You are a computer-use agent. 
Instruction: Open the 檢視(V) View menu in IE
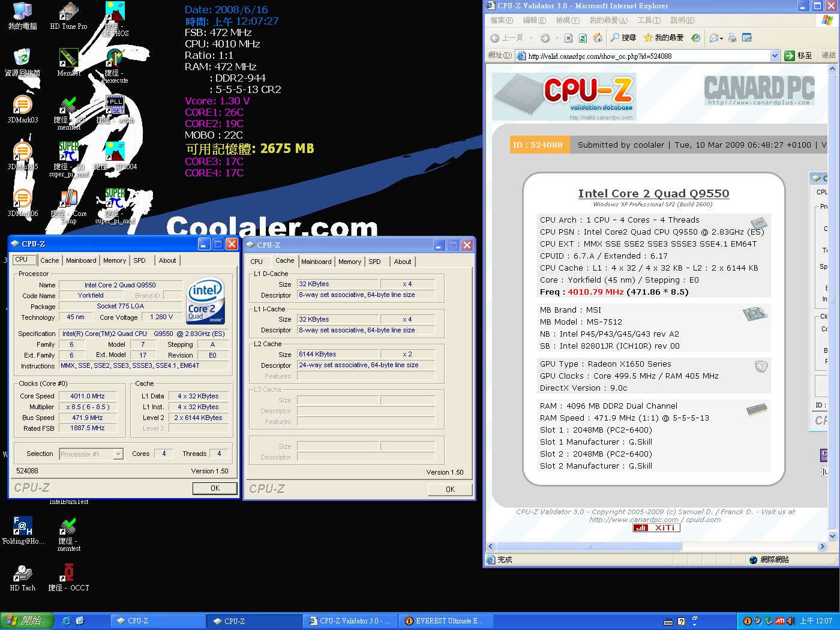[x=567, y=20]
